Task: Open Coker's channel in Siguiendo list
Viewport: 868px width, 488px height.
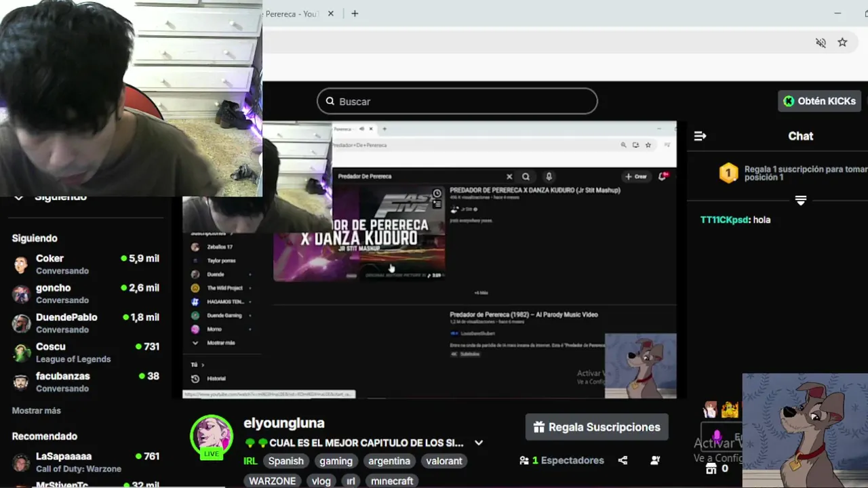Action: click(x=85, y=264)
